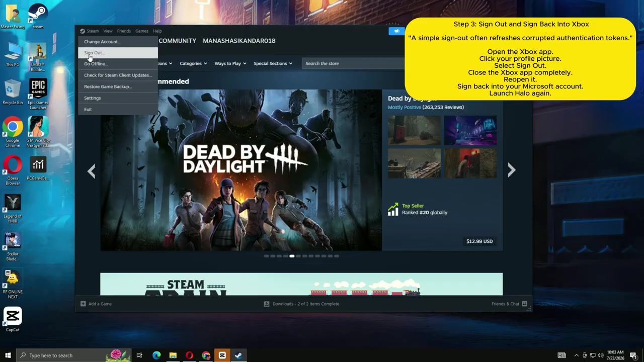Select the RF ONLINE NEXT desktop shortcut

13,285
